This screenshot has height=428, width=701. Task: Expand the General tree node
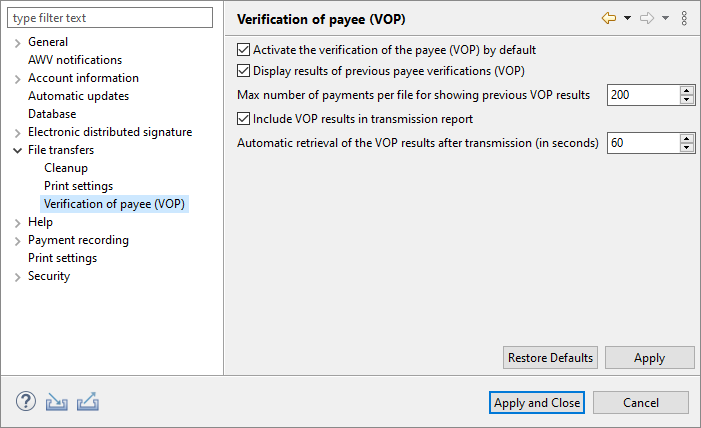tap(17, 42)
